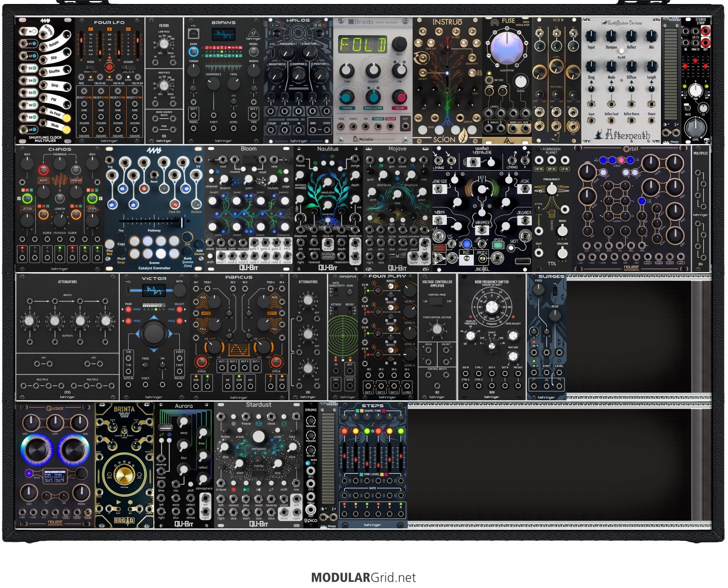Flip the Stereo Strip Mute switch
The height and width of the screenshot is (588, 728).
coord(688,107)
